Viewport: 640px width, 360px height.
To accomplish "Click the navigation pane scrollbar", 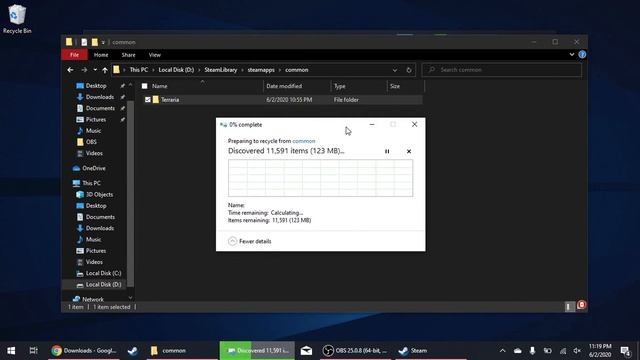I will (130, 194).
